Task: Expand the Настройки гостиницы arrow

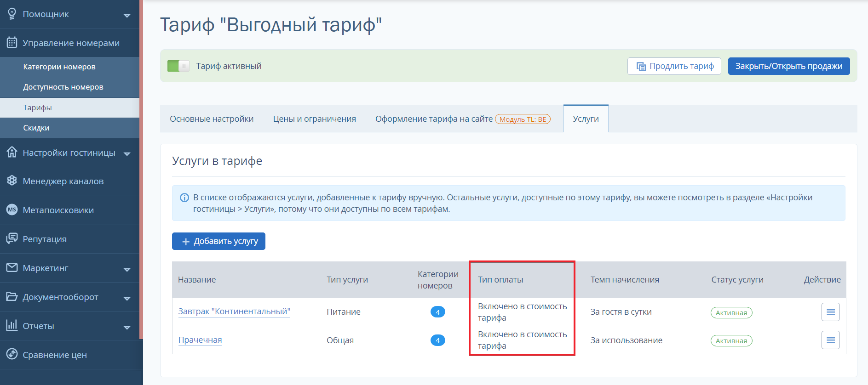Action: (127, 154)
